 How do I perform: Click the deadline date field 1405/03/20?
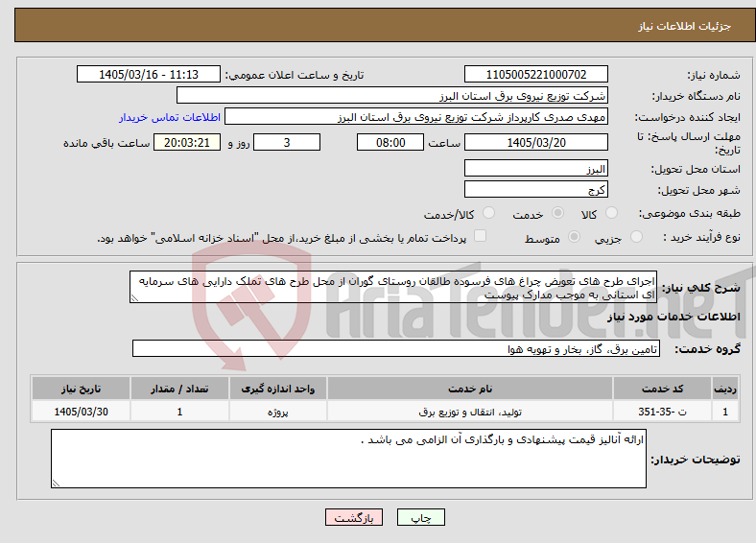click(535, 142)
